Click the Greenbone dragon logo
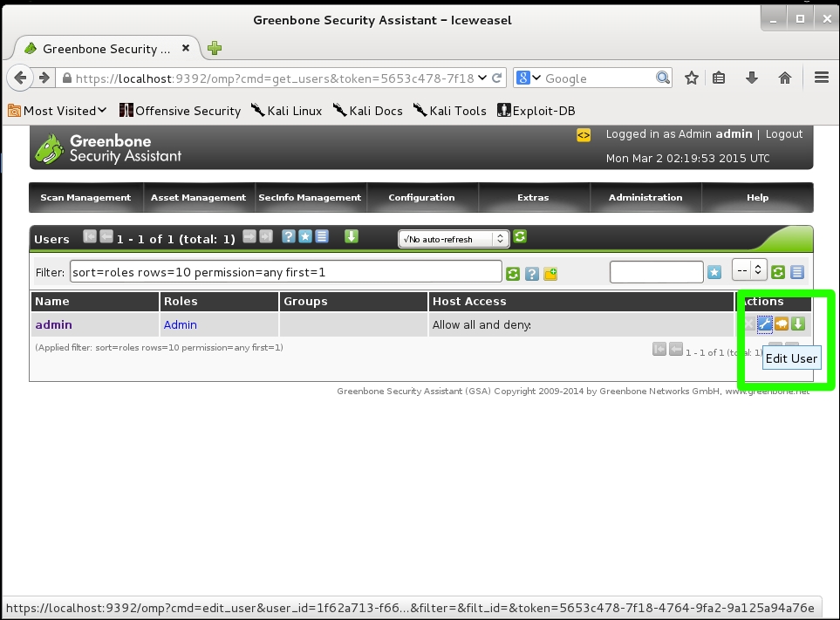840x620 pixels. pyautogui.click(x=49, y=148)
